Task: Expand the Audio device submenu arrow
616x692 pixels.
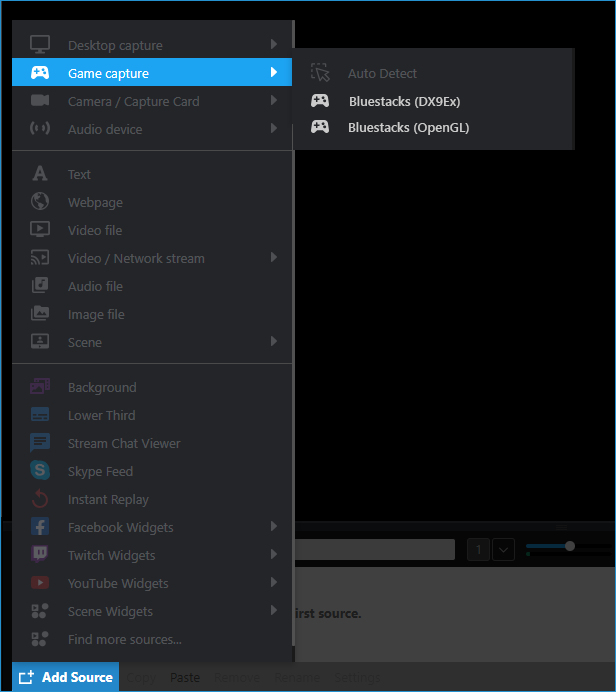Action: point(274,128)
